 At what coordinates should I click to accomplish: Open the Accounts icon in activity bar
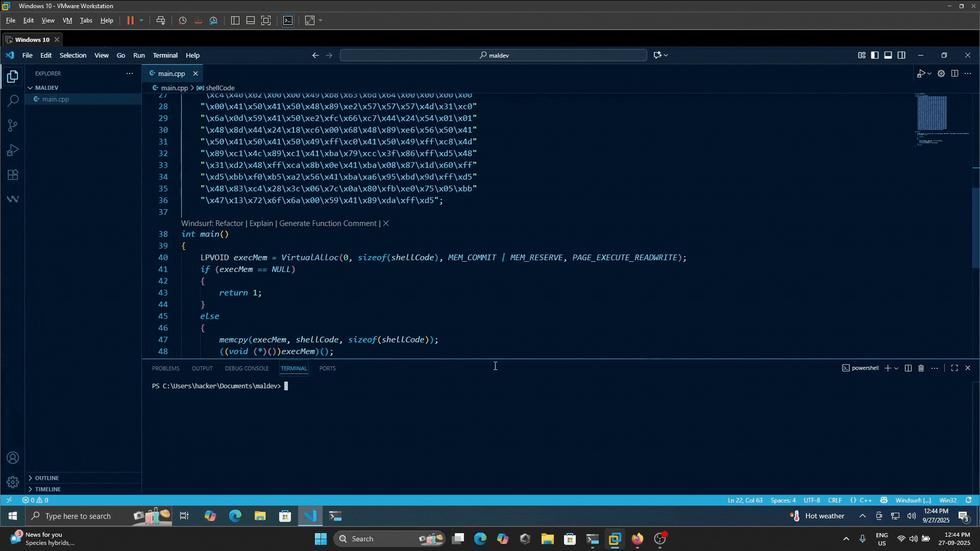tap(13, 458)
